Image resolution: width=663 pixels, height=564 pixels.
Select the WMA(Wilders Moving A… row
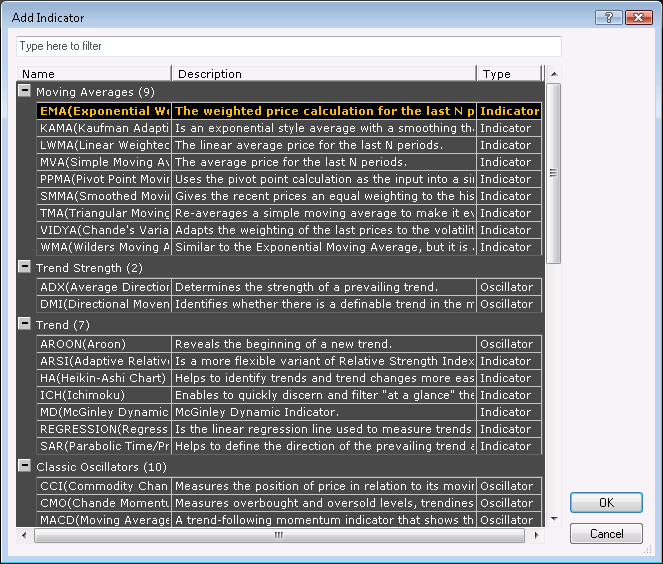pos(289,247)
